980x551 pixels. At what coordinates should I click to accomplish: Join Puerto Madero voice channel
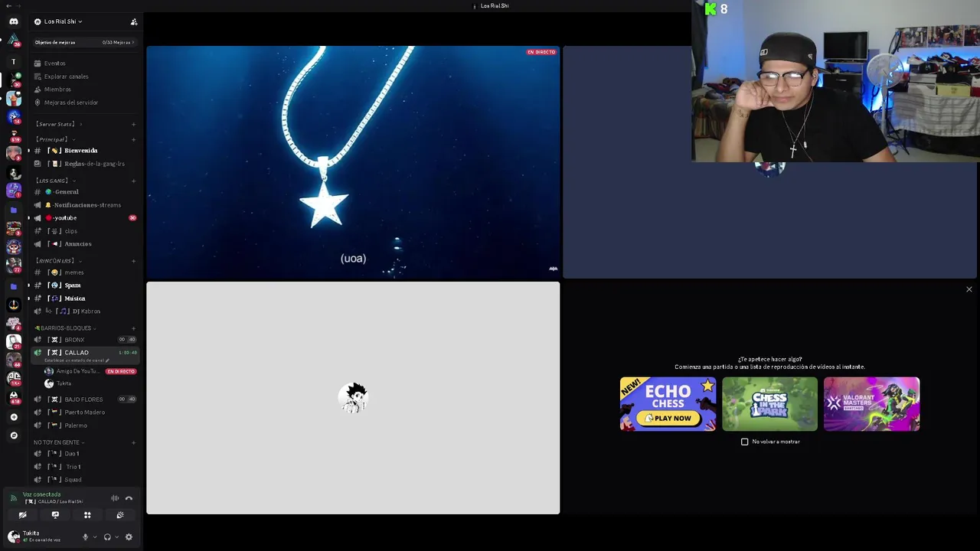click(x=84, y=412)
